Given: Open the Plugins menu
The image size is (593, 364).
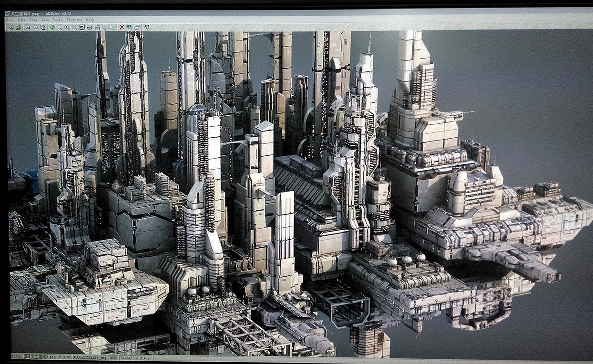Looking at the screenshot, I should coord(74,20).
